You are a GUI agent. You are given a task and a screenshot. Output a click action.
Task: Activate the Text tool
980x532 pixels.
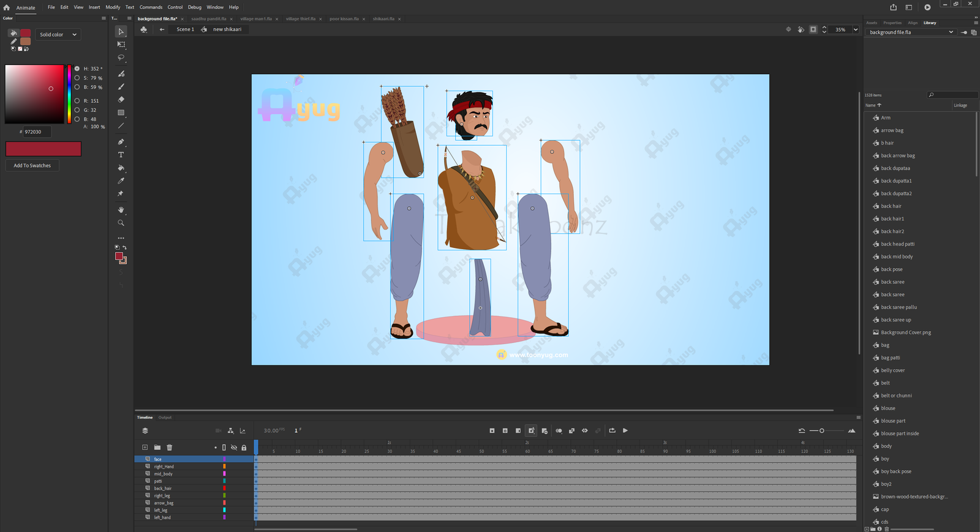[121, 155]
